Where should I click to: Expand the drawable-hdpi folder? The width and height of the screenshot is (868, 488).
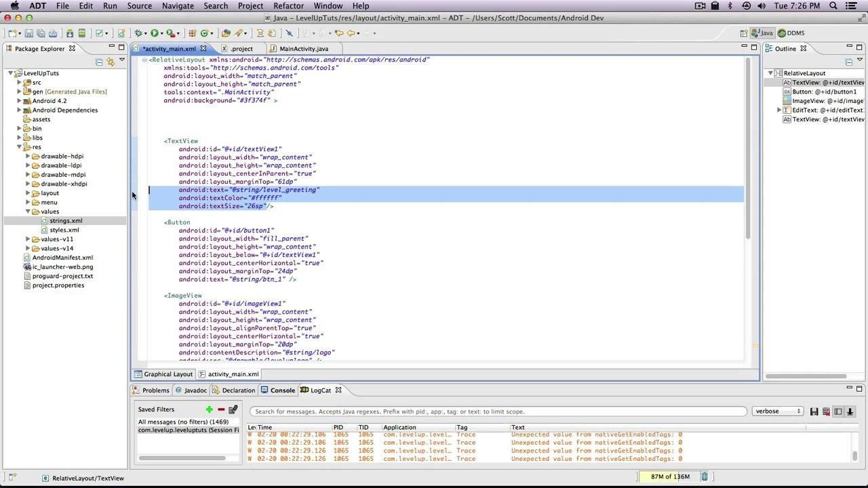(x=28, y=156)
